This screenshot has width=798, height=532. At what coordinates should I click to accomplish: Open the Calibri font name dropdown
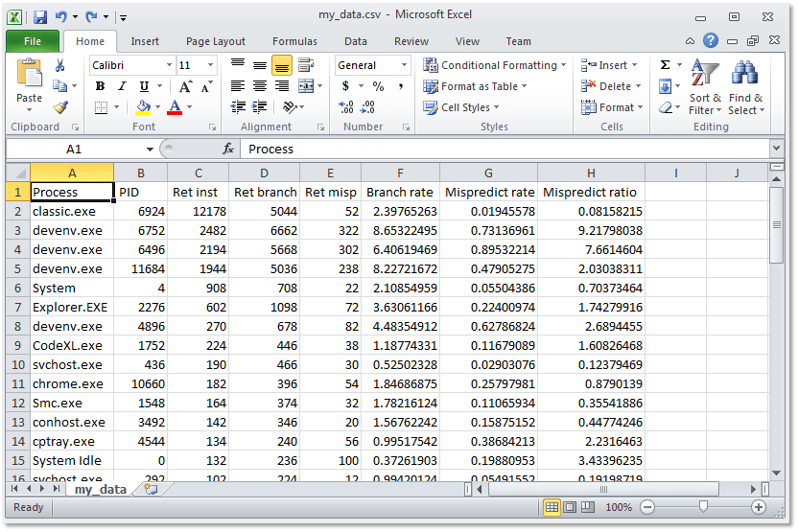[169, 65]
